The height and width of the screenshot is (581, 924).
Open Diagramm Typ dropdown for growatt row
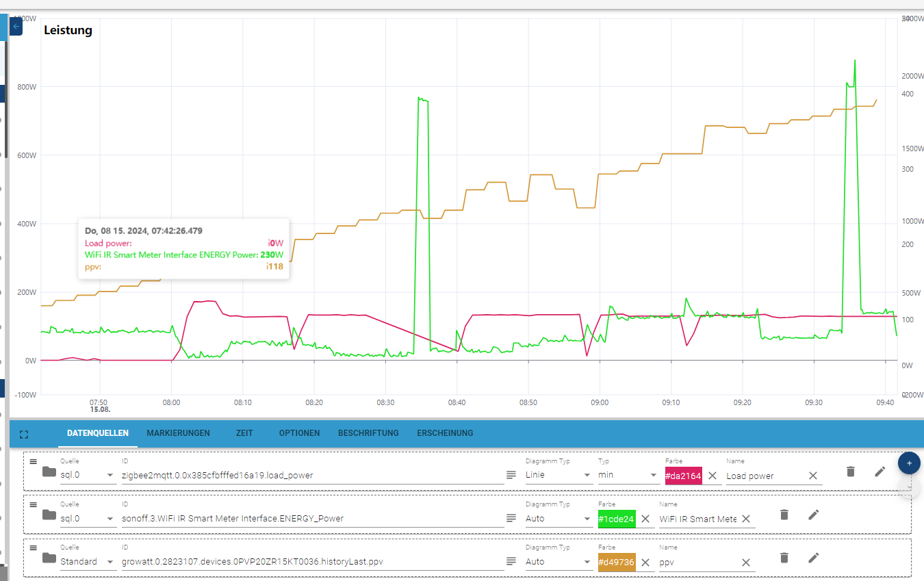coord(559,561)
